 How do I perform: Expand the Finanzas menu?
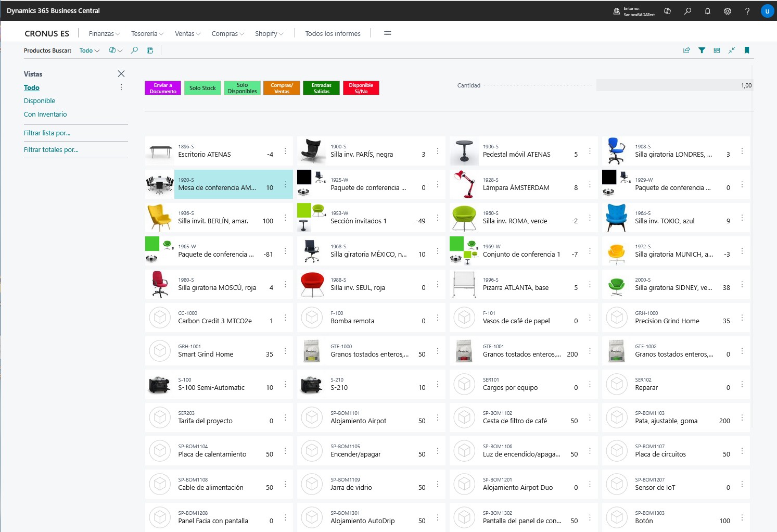[x=104, y=33]
